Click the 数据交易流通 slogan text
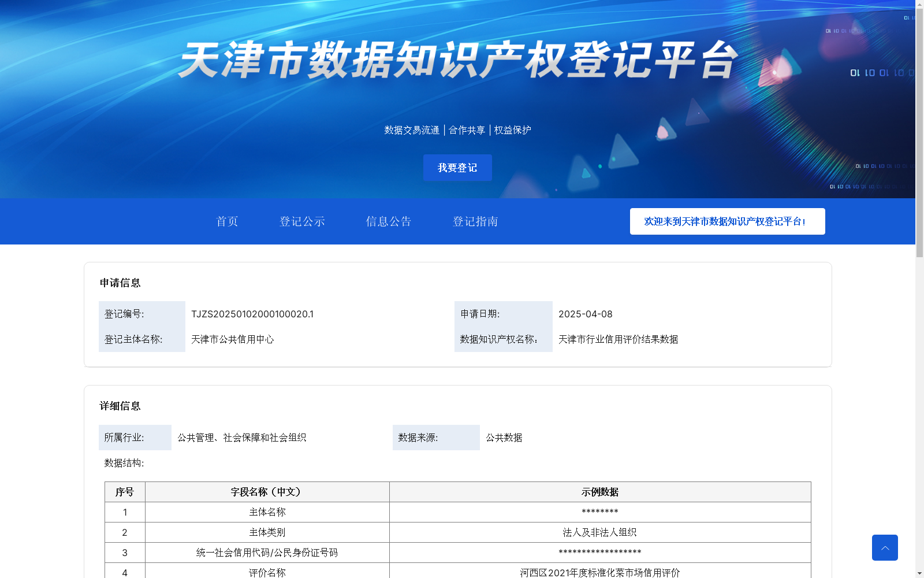The width and height of the screenshot is (924, 578). click(x=412, y=130)
